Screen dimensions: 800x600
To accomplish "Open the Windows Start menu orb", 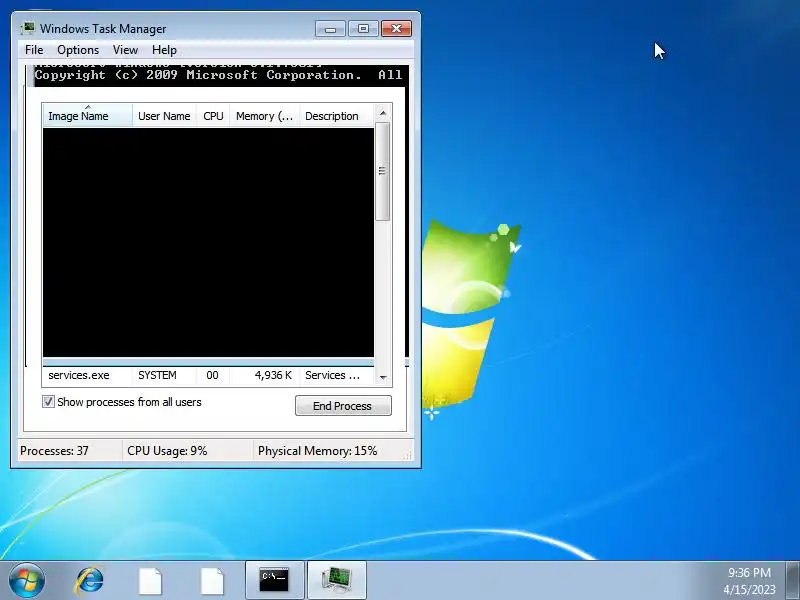I will [x=27, y=581].
